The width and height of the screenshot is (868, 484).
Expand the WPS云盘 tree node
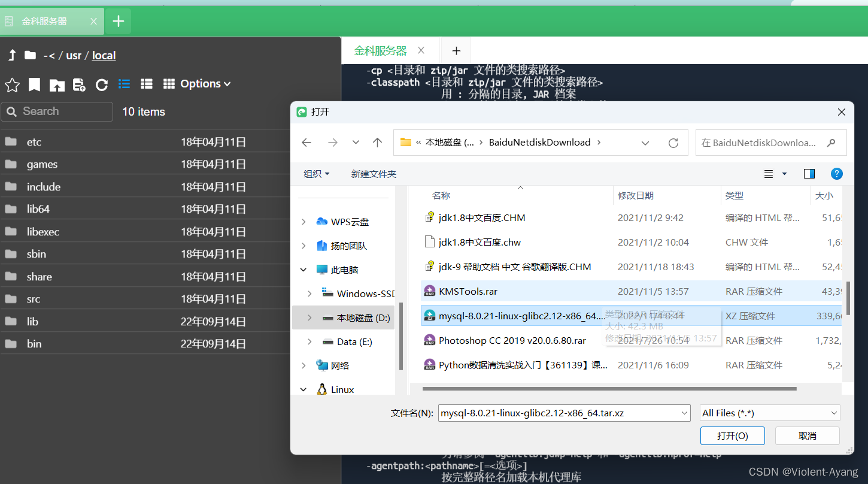click(x=304, y=222)
